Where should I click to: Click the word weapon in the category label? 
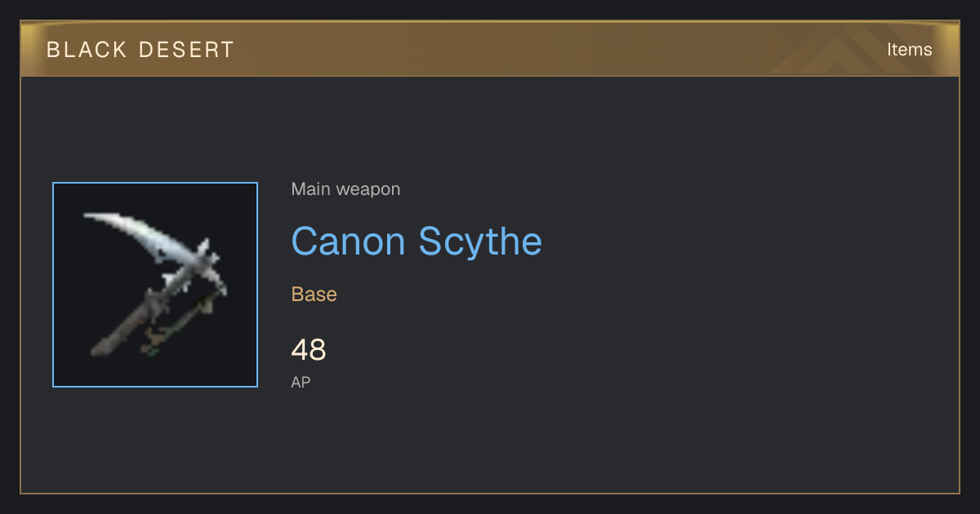[368, 189]
